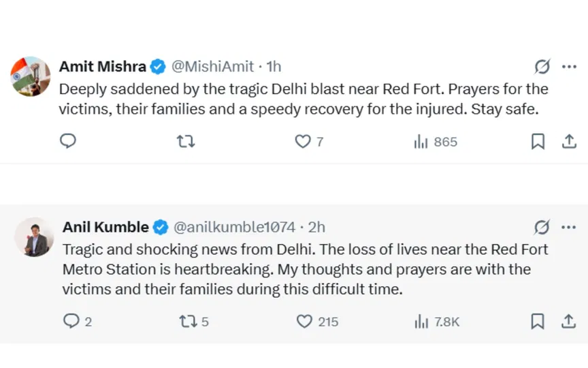Open Grok icon on Anil Kumble's tweet
The width and height of the screenshot is (588, 368).
542,227
